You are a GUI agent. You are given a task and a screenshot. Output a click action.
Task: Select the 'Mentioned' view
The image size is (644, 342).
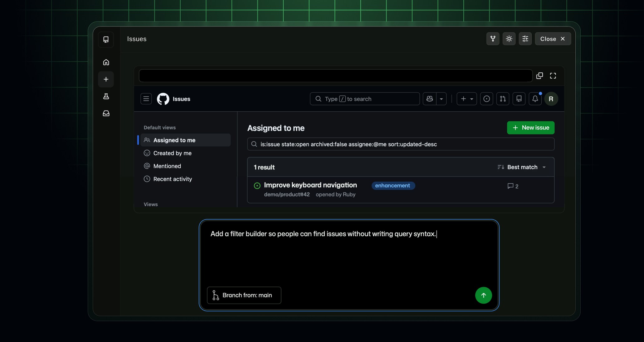[186, 166]
